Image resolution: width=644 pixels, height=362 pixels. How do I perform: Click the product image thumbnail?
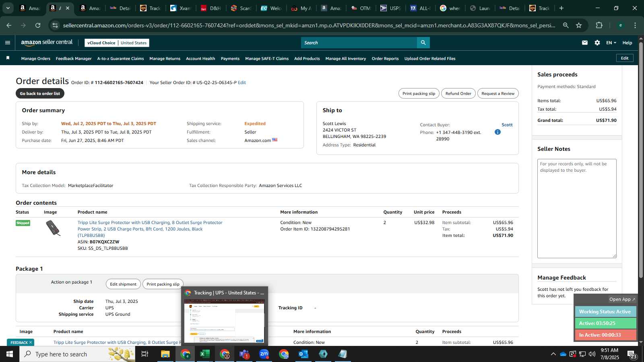(x=53, y=228)
